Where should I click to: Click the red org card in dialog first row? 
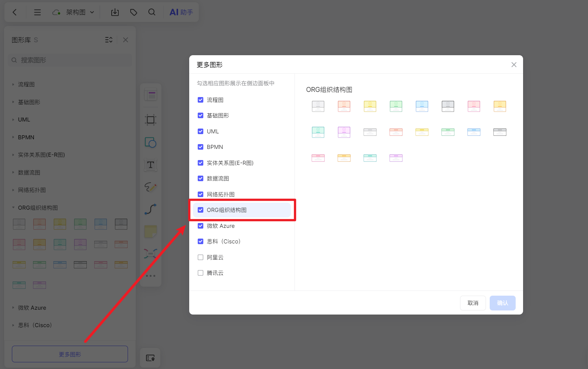(344, 106)
